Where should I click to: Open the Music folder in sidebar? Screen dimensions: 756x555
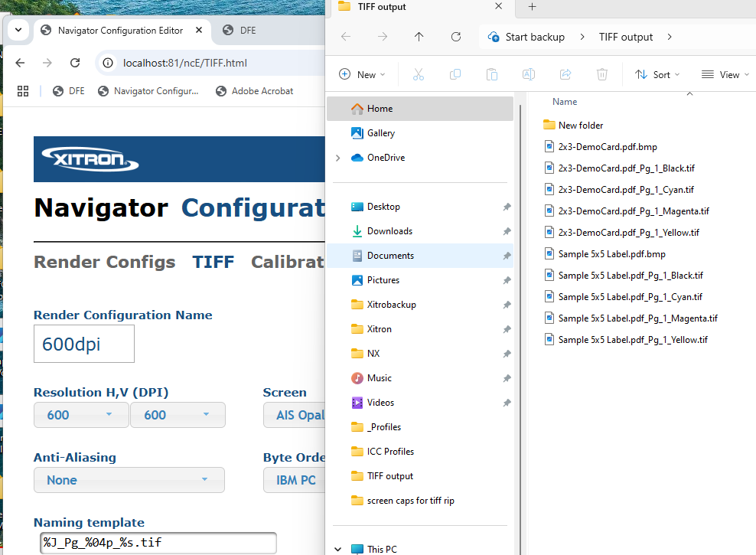(x=420, y=378)
